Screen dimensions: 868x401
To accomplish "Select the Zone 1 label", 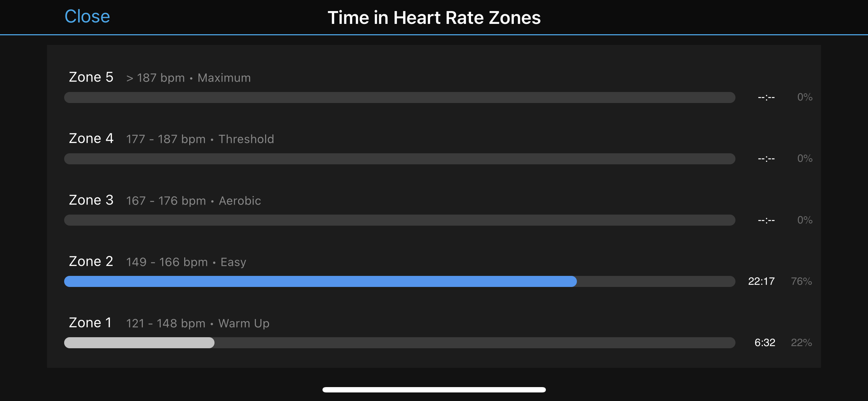I will tap(90, 323).
